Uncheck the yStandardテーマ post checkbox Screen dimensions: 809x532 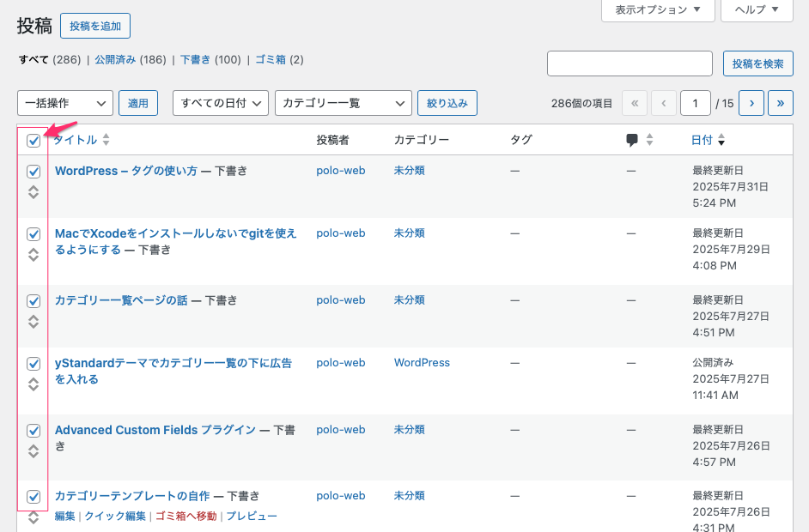coord(33,364)
